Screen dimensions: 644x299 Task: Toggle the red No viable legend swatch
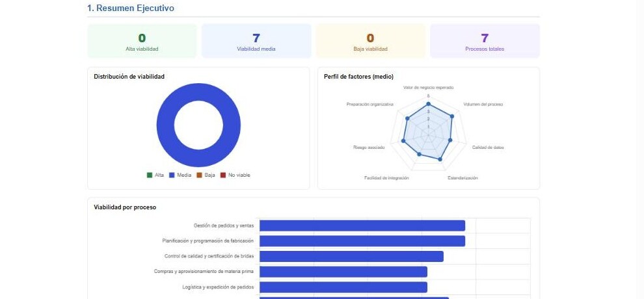tap(223, 175)
